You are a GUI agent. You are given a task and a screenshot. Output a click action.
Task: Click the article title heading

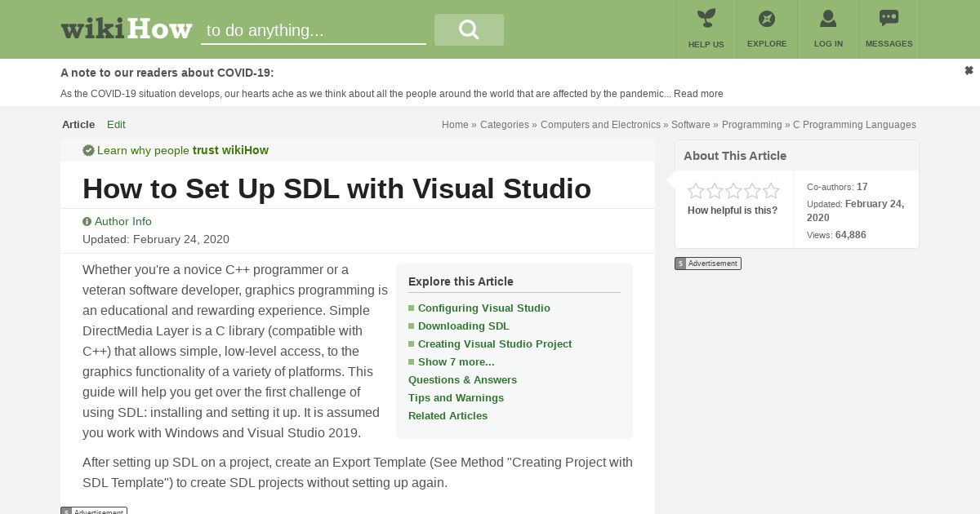pyautogui.click(x=336, y=188)
